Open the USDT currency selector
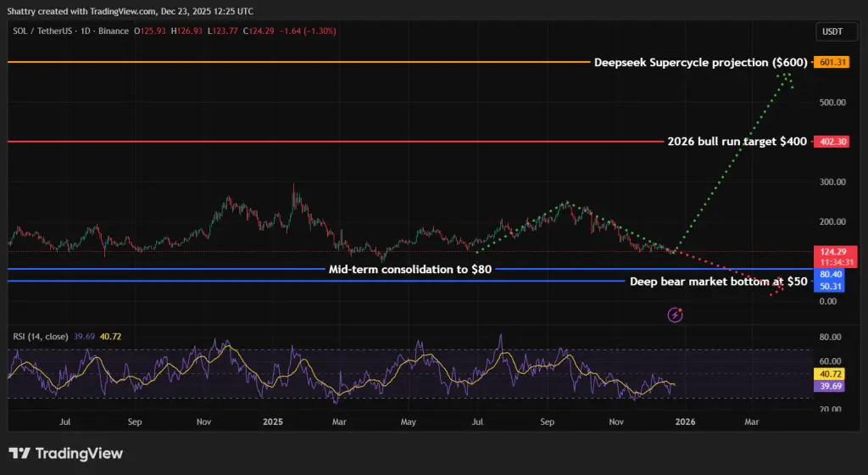This screenshot has height=475, width=868. pos(831,31)
